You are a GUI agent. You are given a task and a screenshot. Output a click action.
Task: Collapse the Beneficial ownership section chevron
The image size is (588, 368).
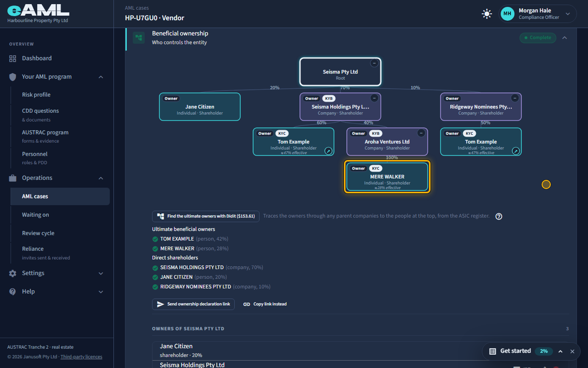pyautogui.click(x=565, y=38)
